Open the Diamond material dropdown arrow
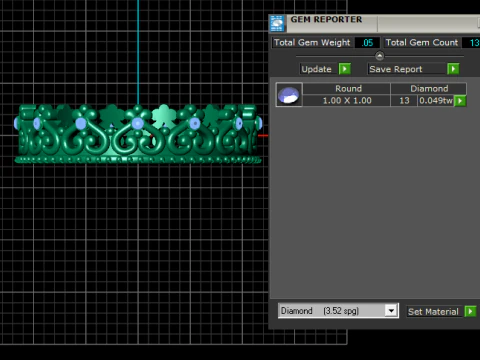Viewport: 480px width, 360px height. pos(391,311)
